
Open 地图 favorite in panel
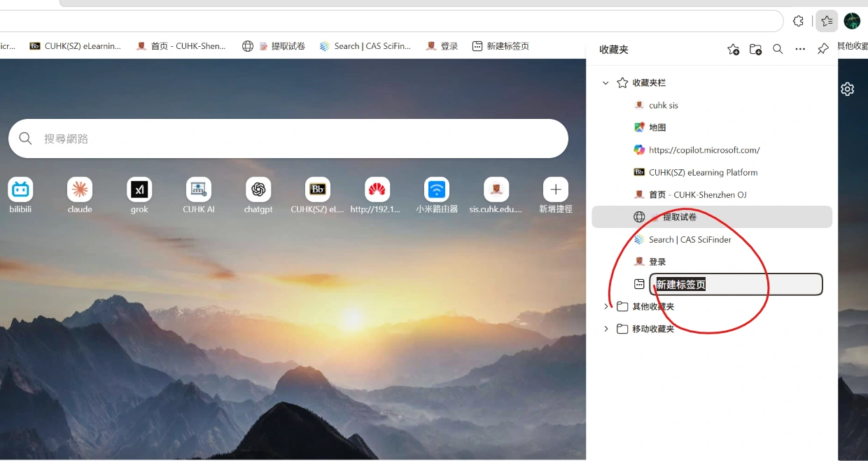pos(712,127)
